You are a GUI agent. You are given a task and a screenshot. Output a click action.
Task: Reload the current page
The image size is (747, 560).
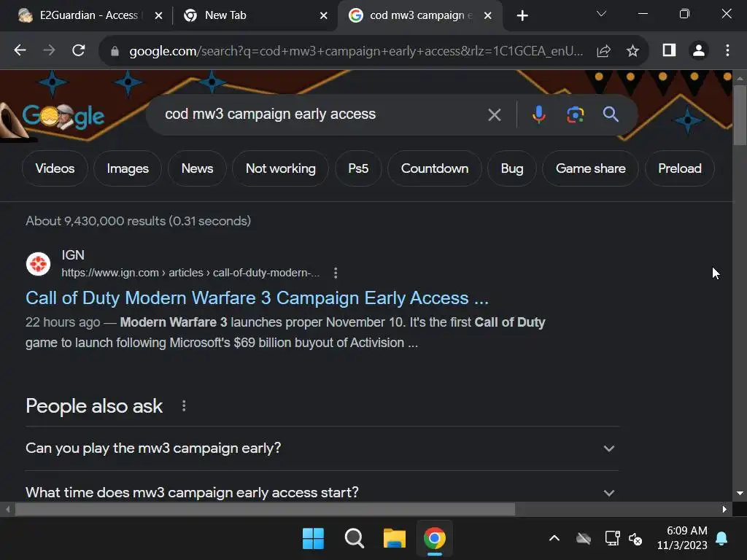click(x=79, y=50)
